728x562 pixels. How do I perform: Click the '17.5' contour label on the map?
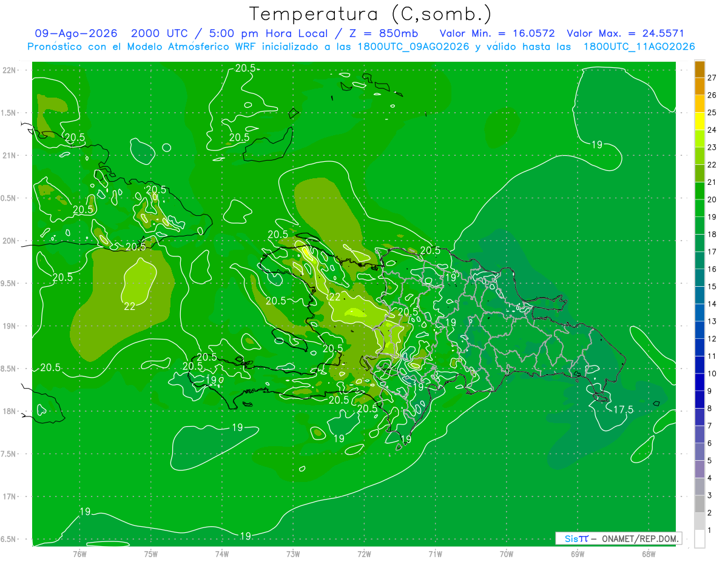pos(622,410)
